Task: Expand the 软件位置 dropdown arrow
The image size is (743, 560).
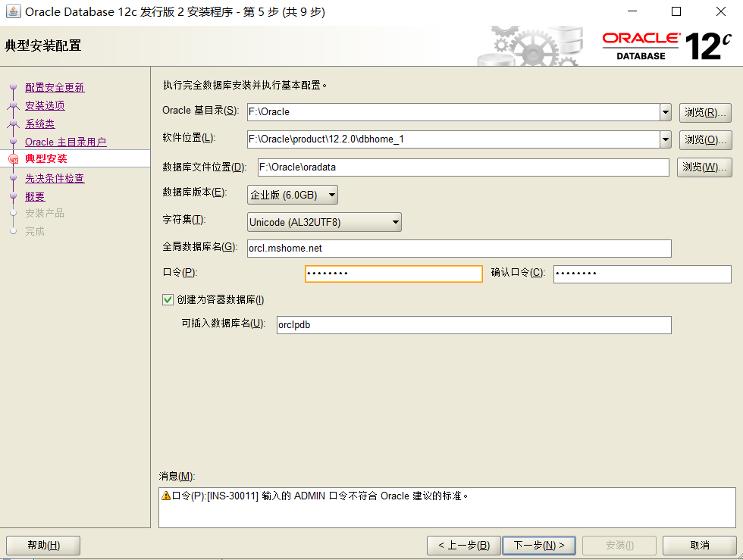Action: 666,139
